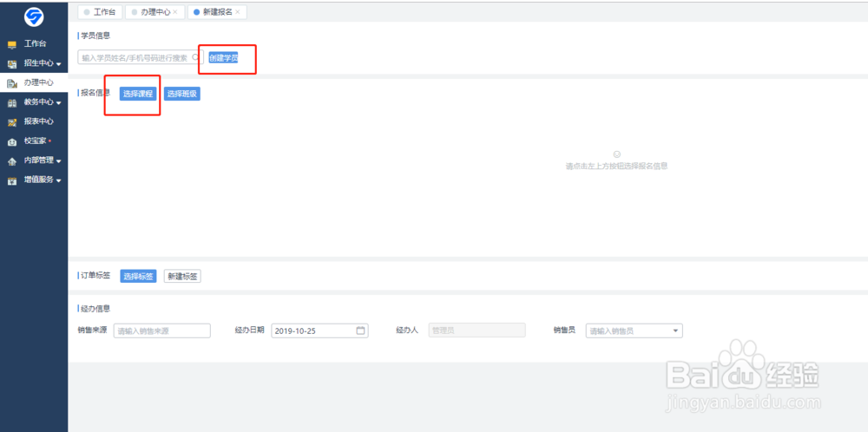The image size is (868, 432).
Task: Click the 订单标签 section label
Action: click(95, 276)
